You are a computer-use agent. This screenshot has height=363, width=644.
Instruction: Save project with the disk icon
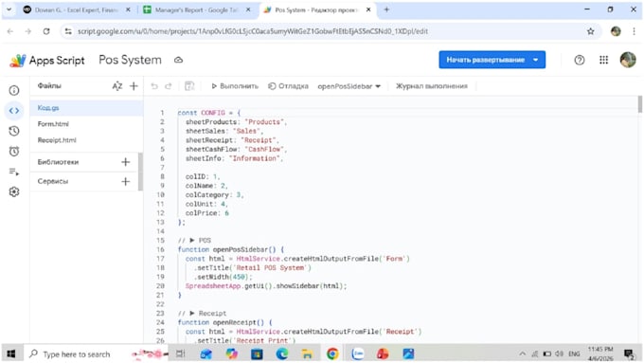coord(189,86)
